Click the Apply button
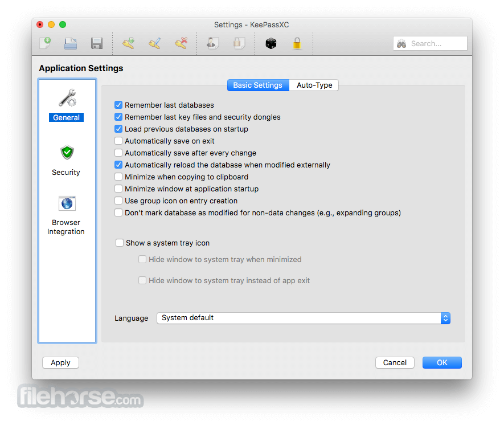This screenshot has width=504, height=425. tap(60, 363)
